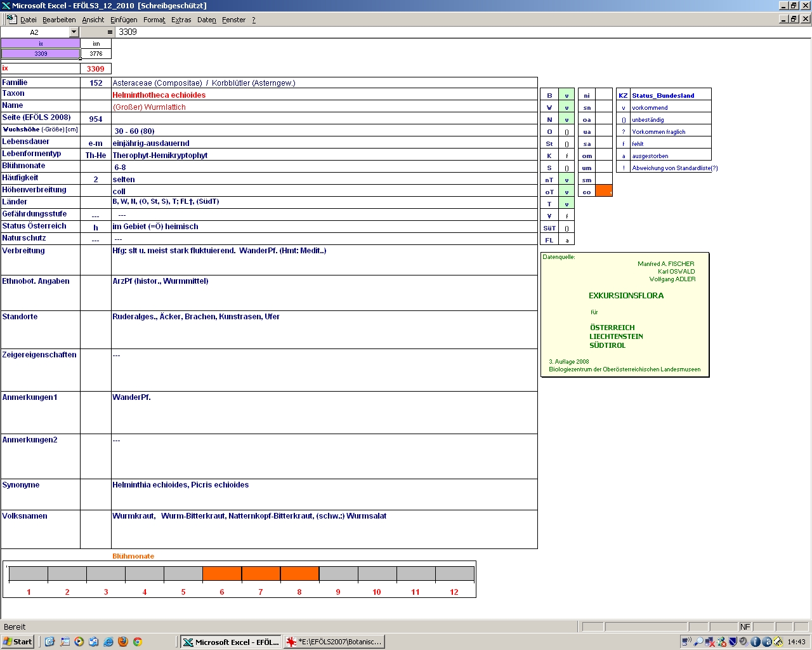The image size is (812, 650).
Task: Click the Start button
Action: [18, 642]
